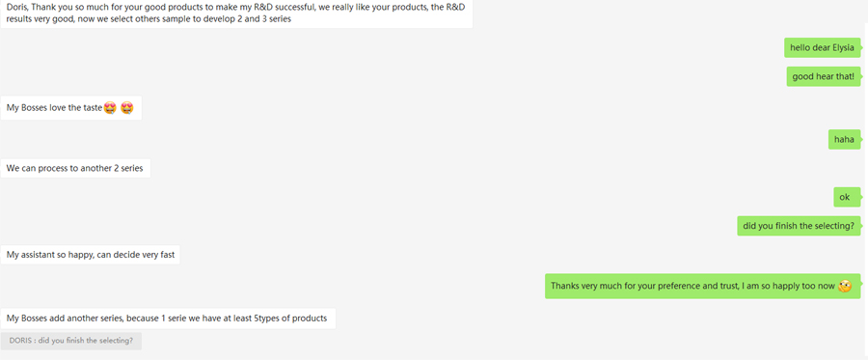Screen dimensions: 868x360
Task: Select 'We can process to another 2 series' message
Action: click(x=75, y=168)
